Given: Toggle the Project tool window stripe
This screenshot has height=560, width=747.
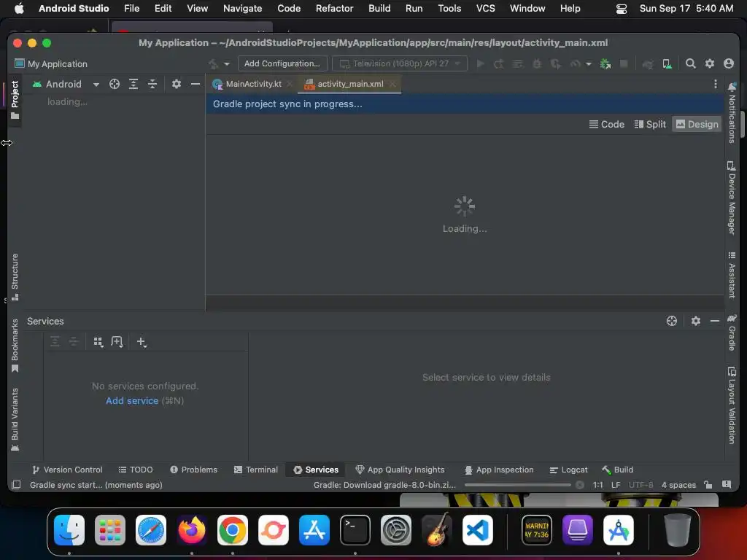Looking at the screenshot, I should click(x=15, y=99).
